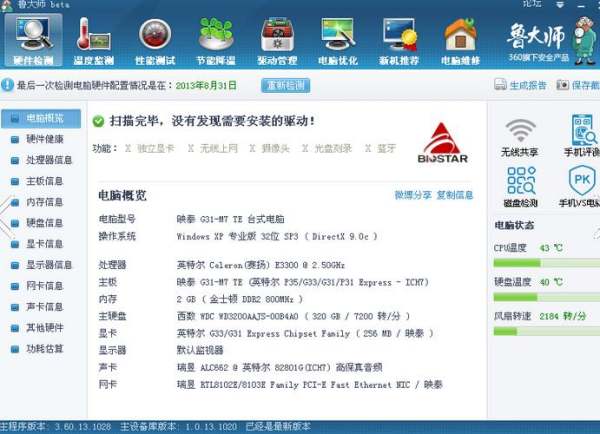Open 电脑维修 computer repair house icon

pyautogui.click(x=460, y=40)
